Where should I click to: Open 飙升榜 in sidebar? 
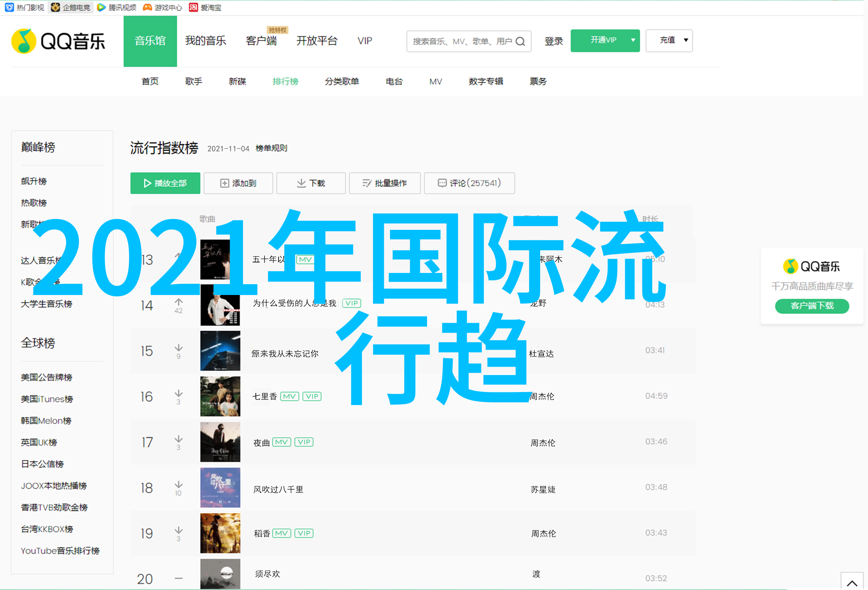[34, 181]
